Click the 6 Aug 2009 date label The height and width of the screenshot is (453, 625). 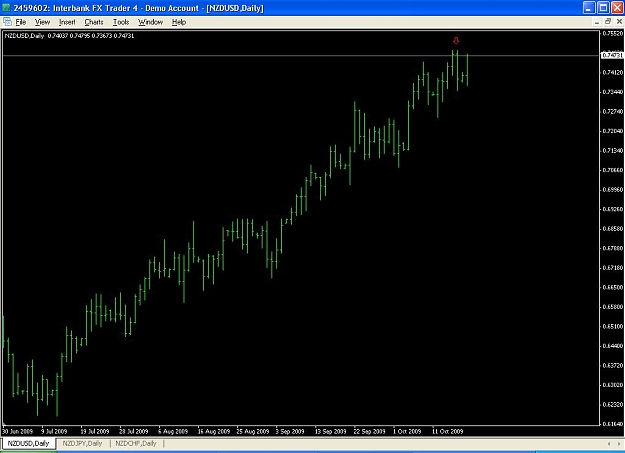point(173,431)
